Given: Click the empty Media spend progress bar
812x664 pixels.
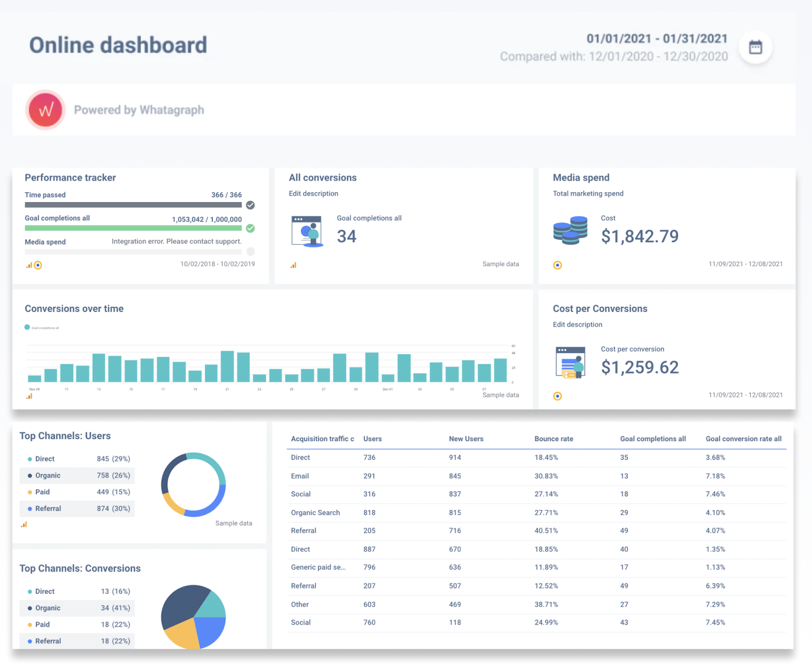Looking at the screenshot, I should (133, 252).
